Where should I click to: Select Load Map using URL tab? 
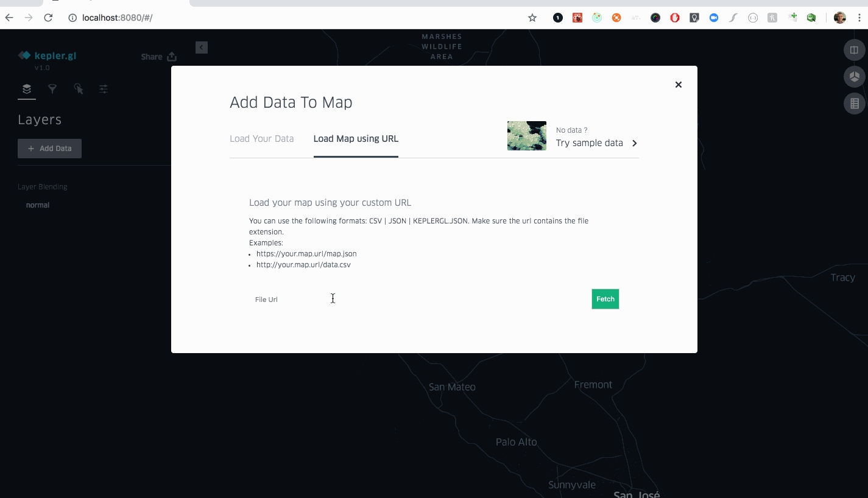coord(356,139)
